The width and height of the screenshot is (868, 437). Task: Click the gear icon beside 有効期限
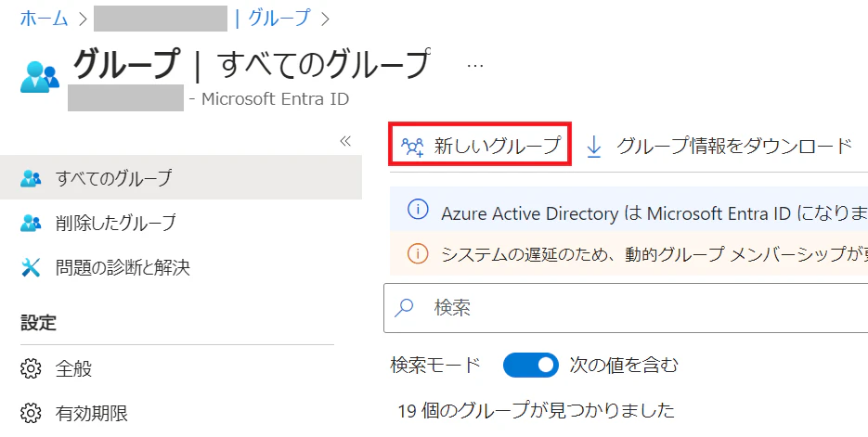(x=31, y=413)
